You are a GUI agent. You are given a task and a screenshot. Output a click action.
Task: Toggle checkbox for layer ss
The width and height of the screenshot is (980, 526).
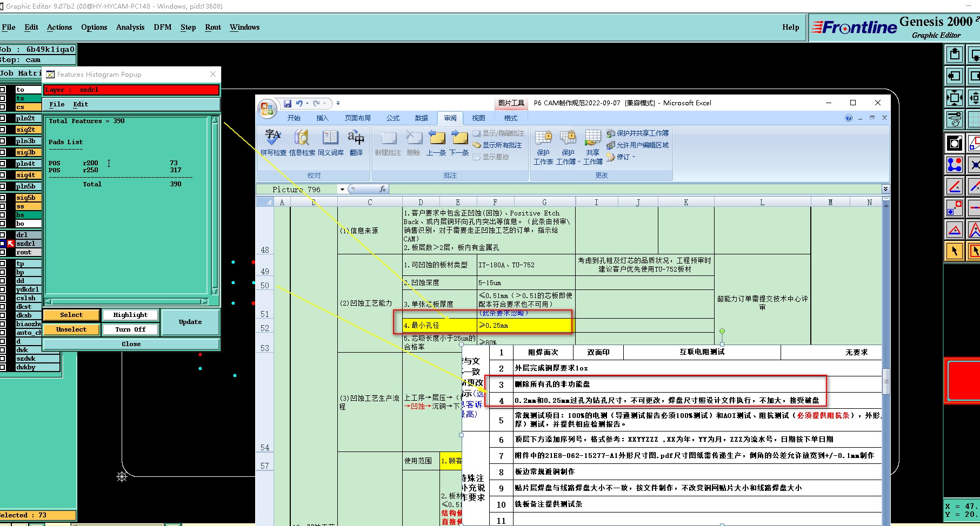point(3,206)
